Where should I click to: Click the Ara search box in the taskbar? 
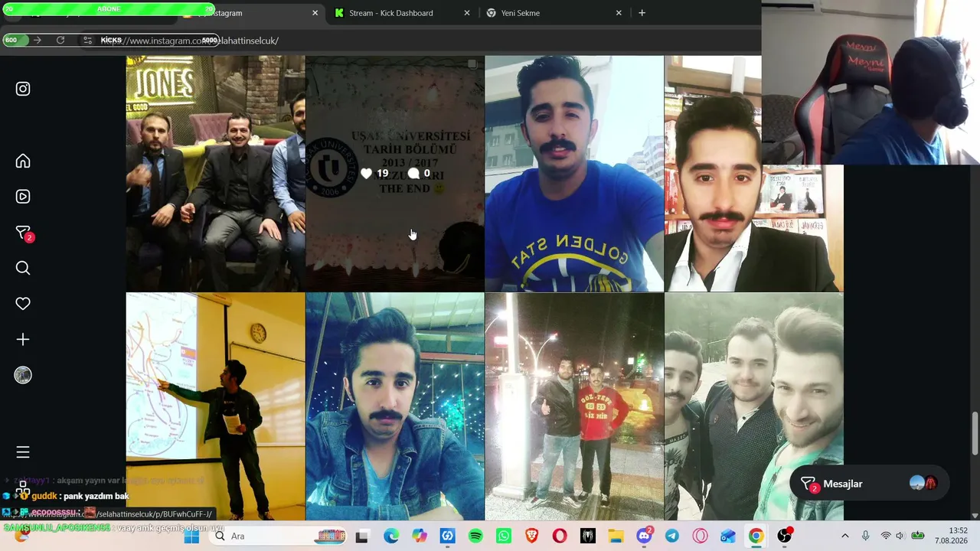point(278,536)
